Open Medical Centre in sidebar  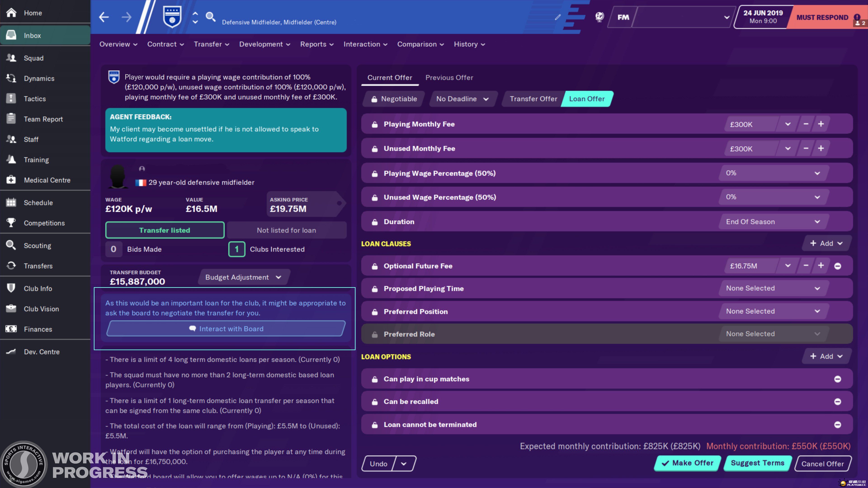tap(47, 180)
